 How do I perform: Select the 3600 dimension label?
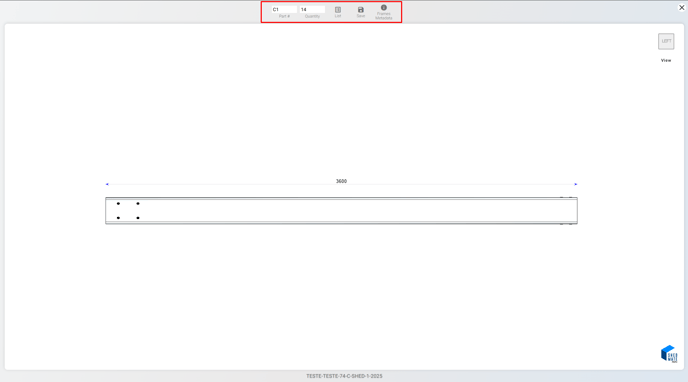[x=341, y=181]
